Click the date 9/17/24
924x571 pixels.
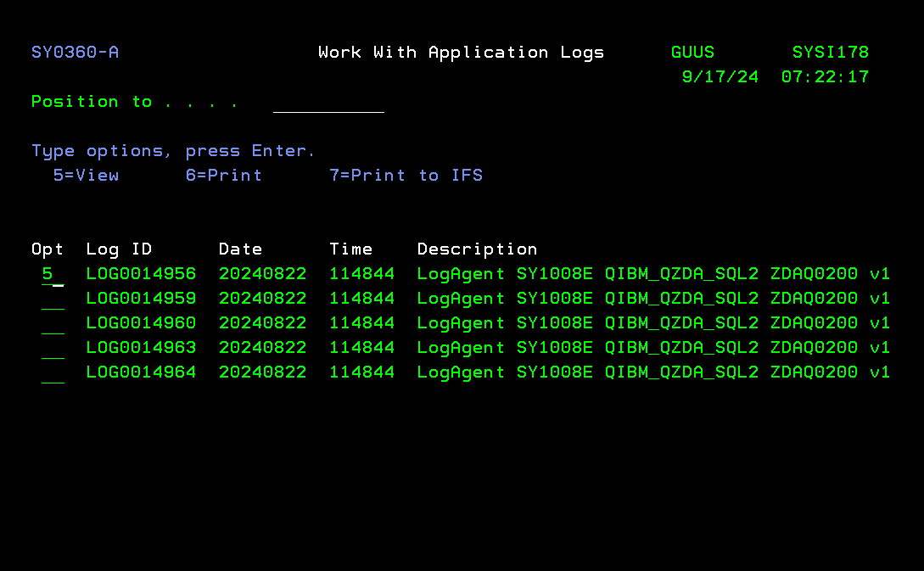(720, 77)
